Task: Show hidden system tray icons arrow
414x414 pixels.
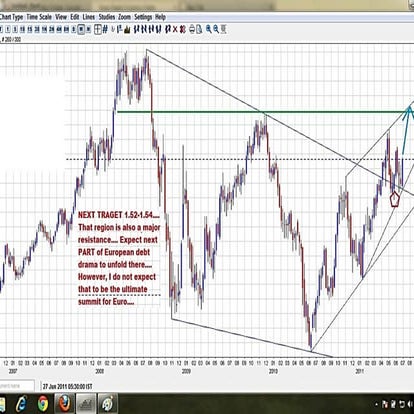Action: (x=376, y=404)
